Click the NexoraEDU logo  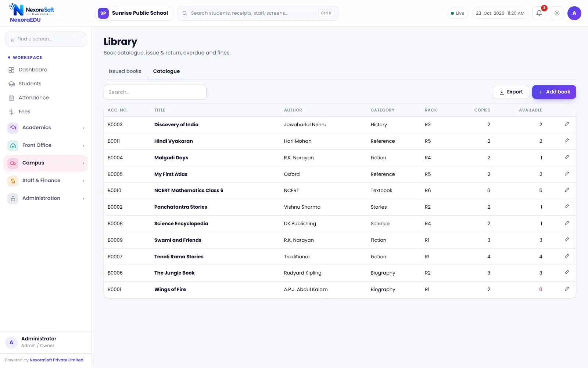tap(32, 13)
